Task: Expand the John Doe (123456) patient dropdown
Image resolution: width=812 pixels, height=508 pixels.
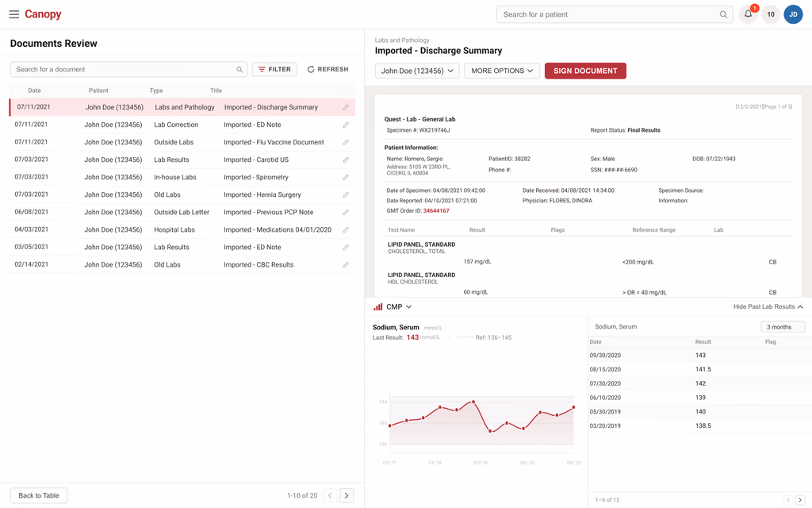Action: click(417, 71)
